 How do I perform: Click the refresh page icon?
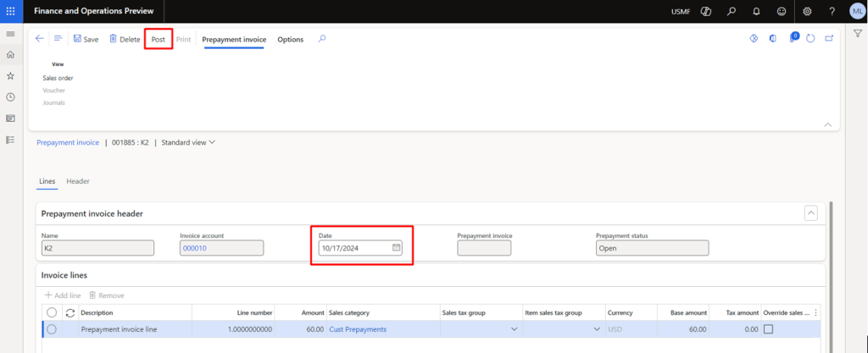(x=810, y=39)
